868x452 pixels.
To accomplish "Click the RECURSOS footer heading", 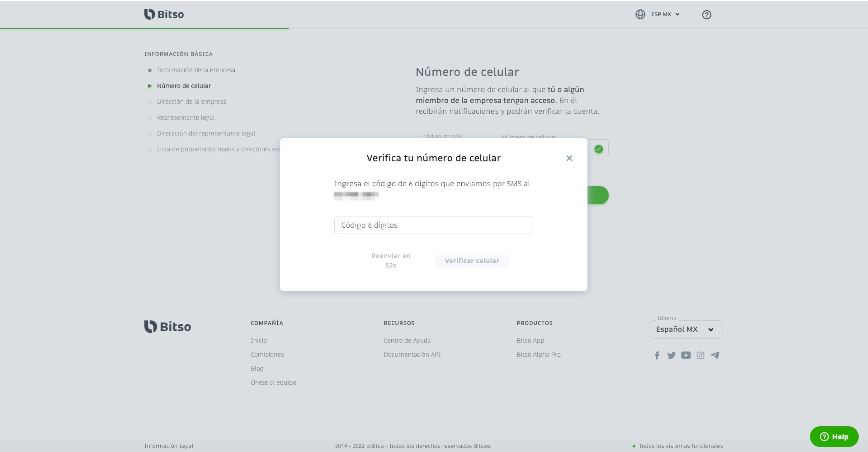I will click(399, 323).
